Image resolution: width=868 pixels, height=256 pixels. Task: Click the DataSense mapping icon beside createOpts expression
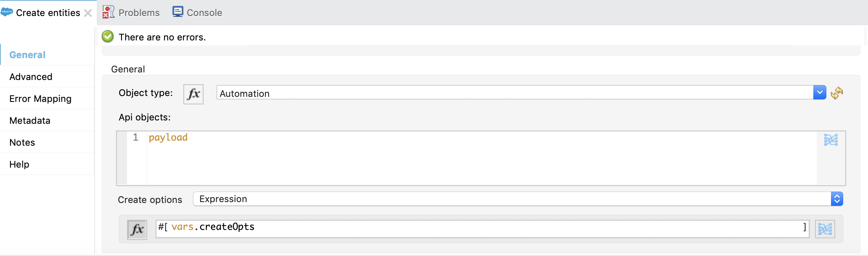click(x=826, y=229)
